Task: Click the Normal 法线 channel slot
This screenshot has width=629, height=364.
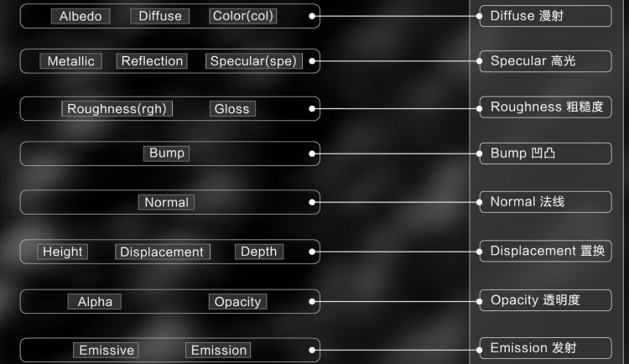Action: pos(546,202)
